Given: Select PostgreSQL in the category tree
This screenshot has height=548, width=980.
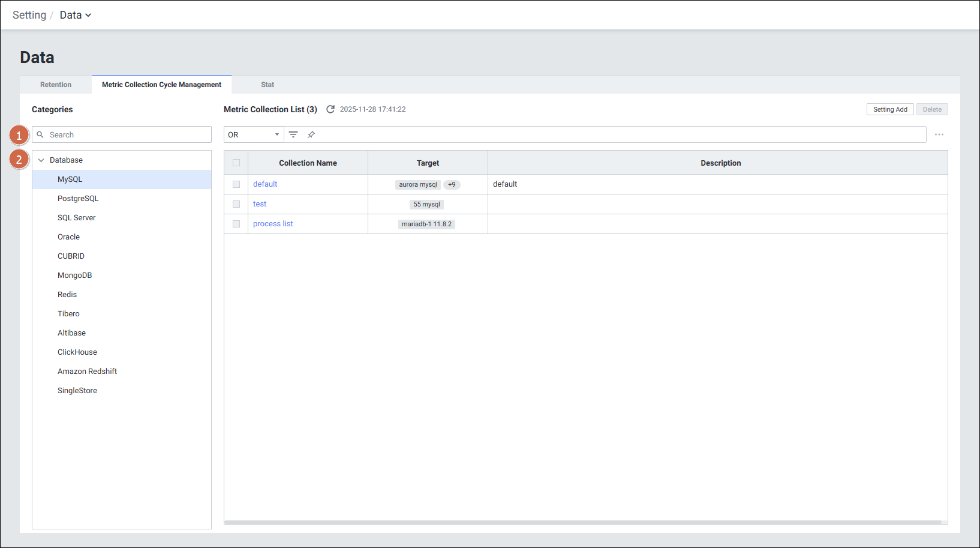Looking at the screenshot, I should (78, 199).
